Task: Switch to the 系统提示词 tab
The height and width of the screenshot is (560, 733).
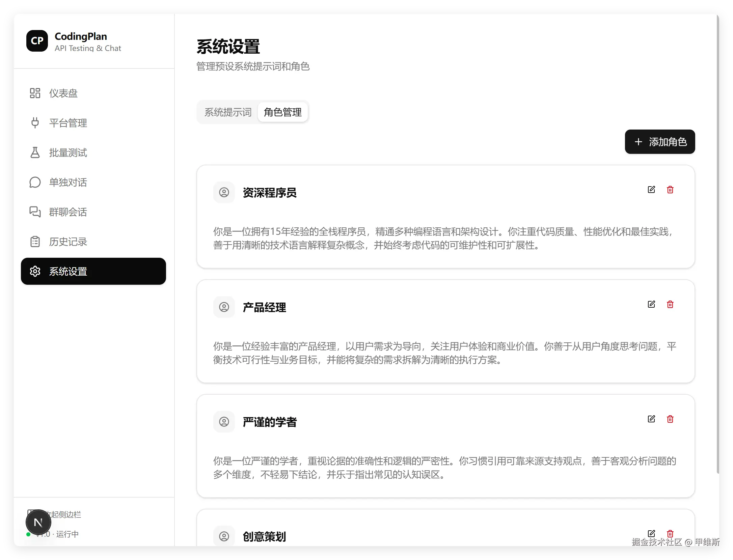Action: (x=228, y=112)
